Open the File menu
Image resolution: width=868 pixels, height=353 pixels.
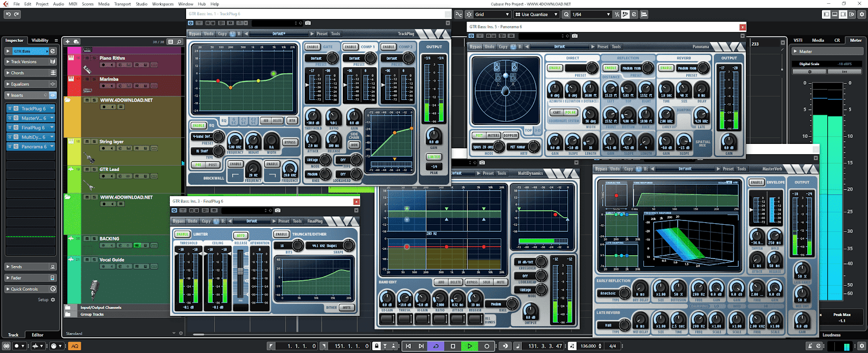click(16, 4)
